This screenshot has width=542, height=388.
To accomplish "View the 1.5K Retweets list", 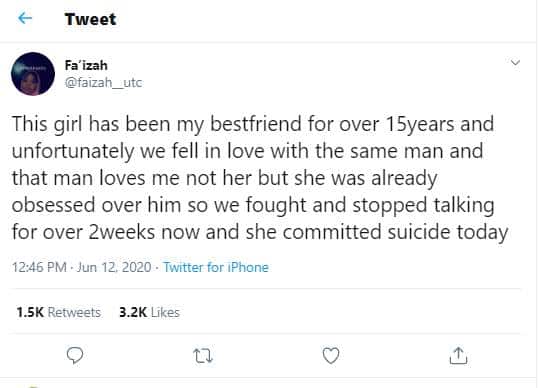I will [59, 312].
